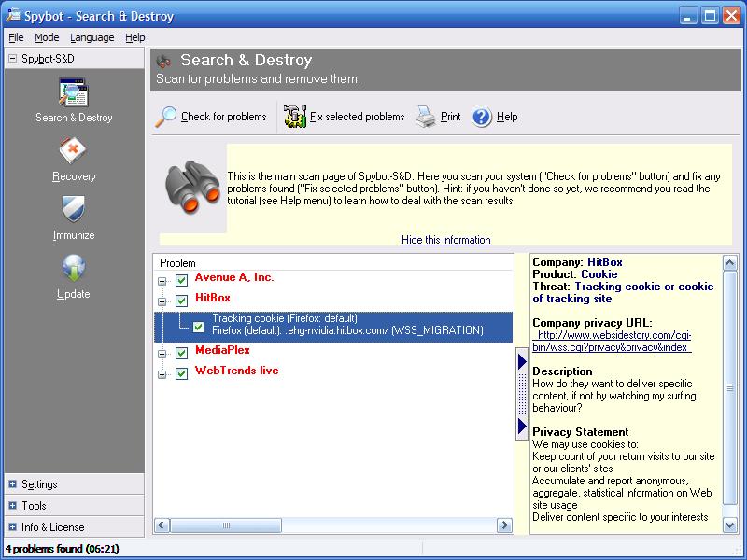Uncheck the WebTrends live checkbox
747x560 pixels.
pos(181,373)
